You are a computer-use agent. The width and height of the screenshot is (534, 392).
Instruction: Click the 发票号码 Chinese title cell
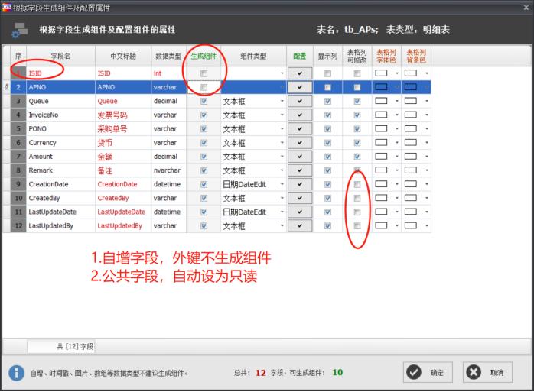tap(123, 115)
